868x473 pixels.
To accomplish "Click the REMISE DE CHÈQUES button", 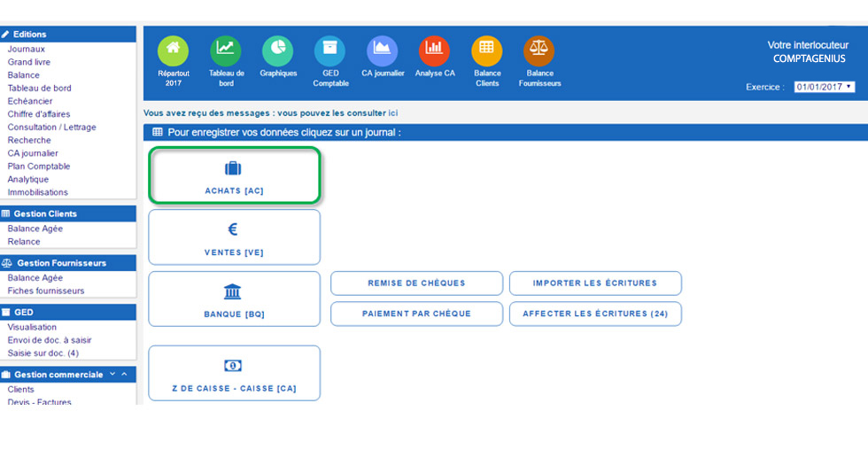I will click(x=416, y=283).
